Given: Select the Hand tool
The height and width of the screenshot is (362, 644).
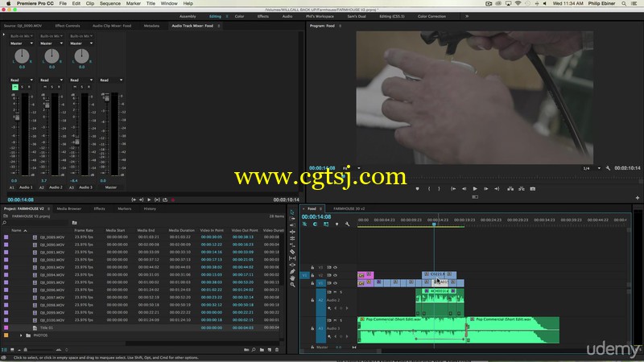Looking at the screenshot, I should click(x=292, y=278).
